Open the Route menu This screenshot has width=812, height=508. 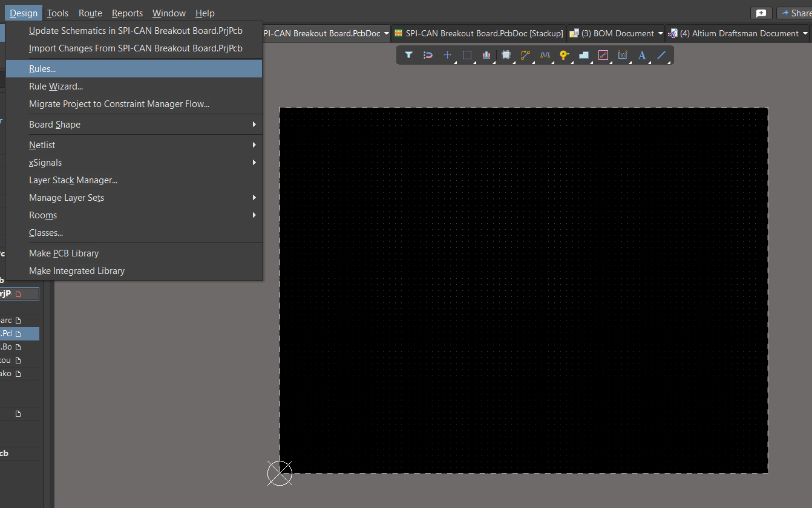pos(90,13)
